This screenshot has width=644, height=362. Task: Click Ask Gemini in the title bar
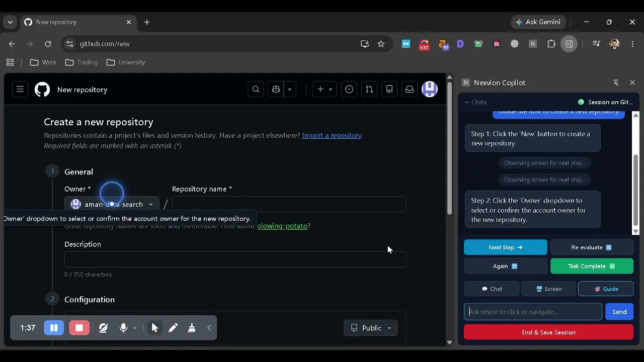point(538,22)
